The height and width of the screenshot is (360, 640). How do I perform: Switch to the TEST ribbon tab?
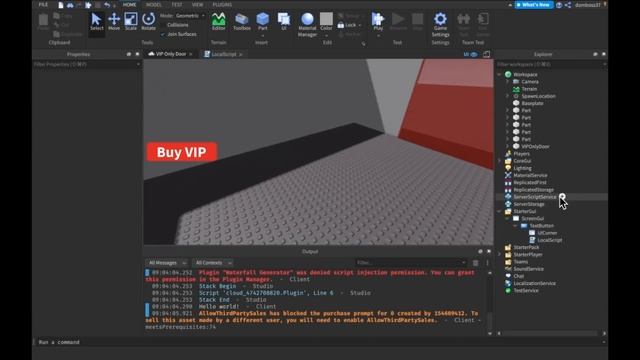(x=177, y=5)
